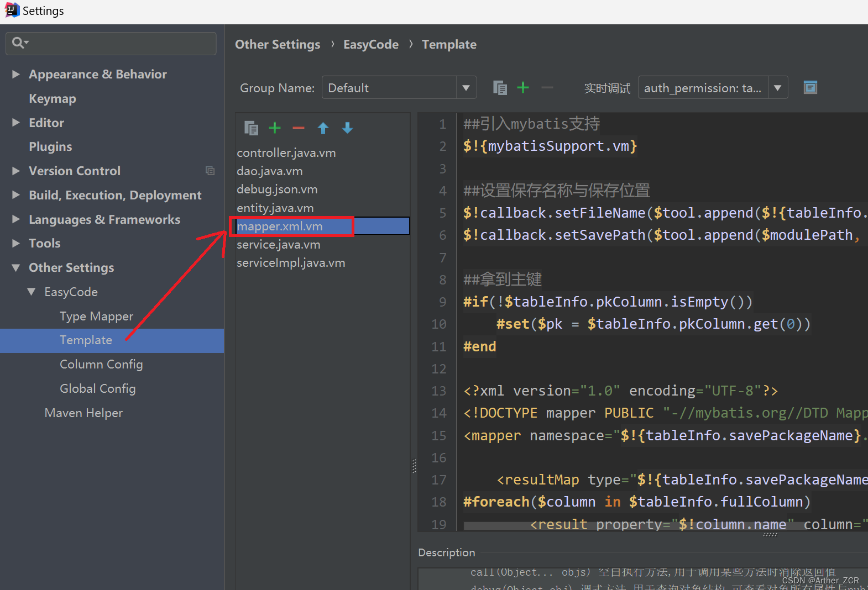This screenshot has width=868, height=590.
Task: Add a new group with the green plus
Action: [523, 87]
